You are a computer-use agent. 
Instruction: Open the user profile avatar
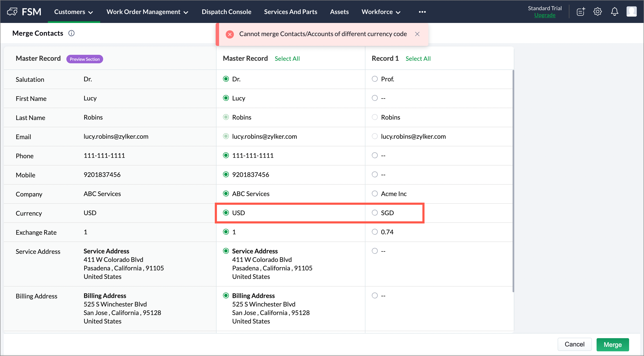[631, 11]
